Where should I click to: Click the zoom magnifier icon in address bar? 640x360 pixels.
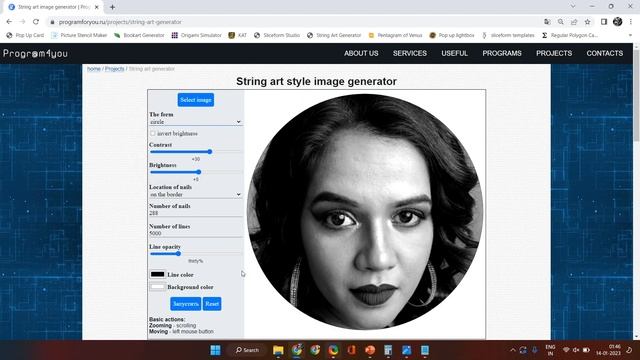561,22
